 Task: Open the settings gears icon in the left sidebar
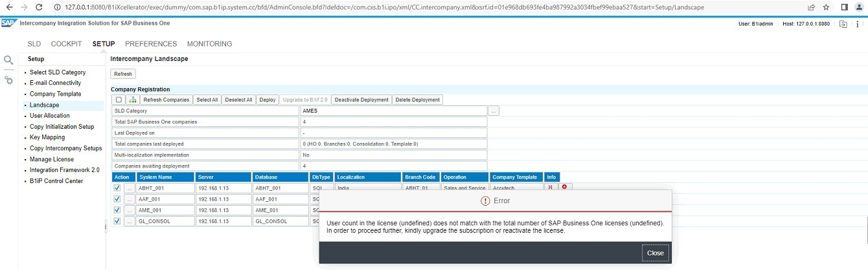pyautogui.click(x=8, y=80)
